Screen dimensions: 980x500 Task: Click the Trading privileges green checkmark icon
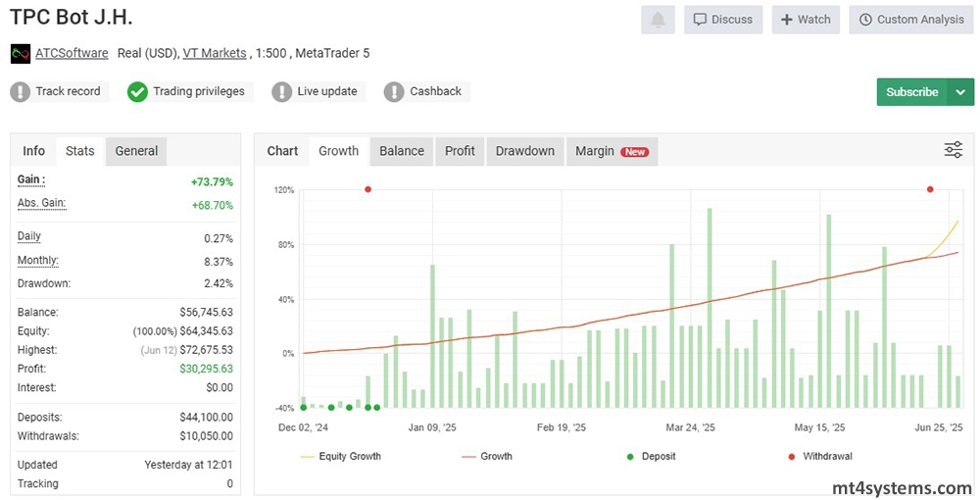coord(138,92)
